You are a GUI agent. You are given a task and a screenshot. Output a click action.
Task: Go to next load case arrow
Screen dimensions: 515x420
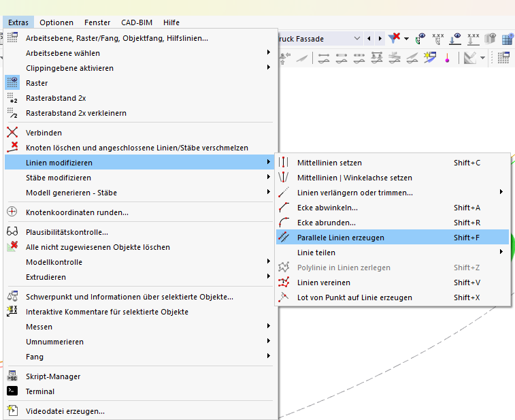[380, 38]
